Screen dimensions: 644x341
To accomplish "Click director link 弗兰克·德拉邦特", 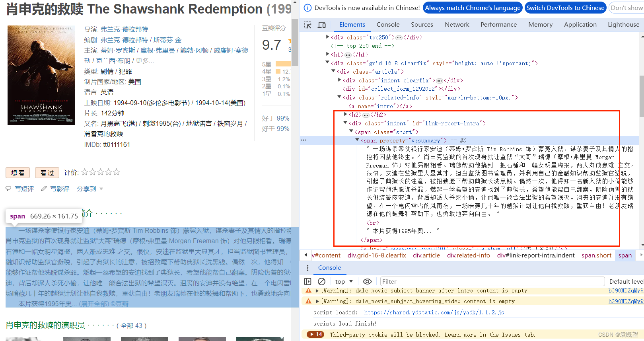I will click(124, 29).
